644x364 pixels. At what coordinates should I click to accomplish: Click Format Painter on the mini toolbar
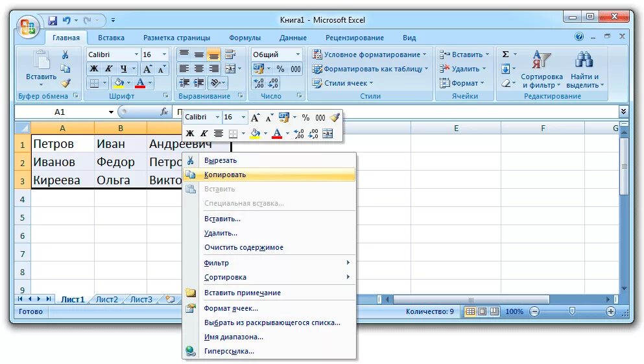[x=335, y=117]
